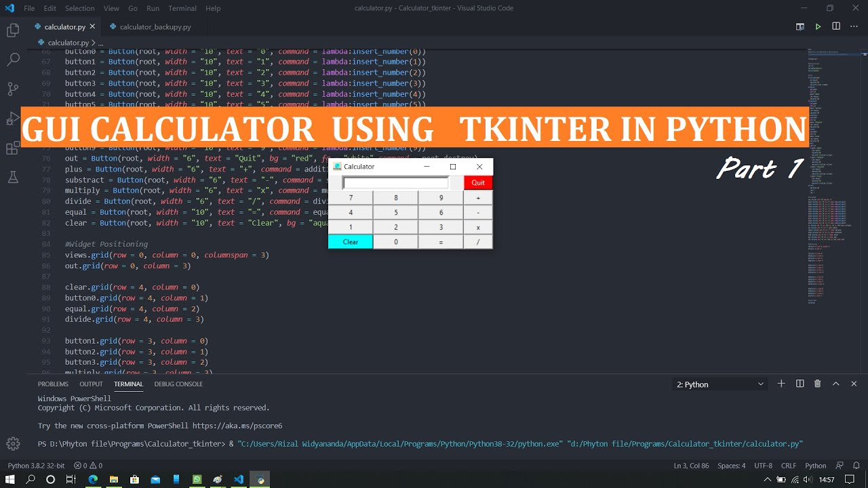
Task: Open the Terminal menu
Action: (x=182, y=8)
